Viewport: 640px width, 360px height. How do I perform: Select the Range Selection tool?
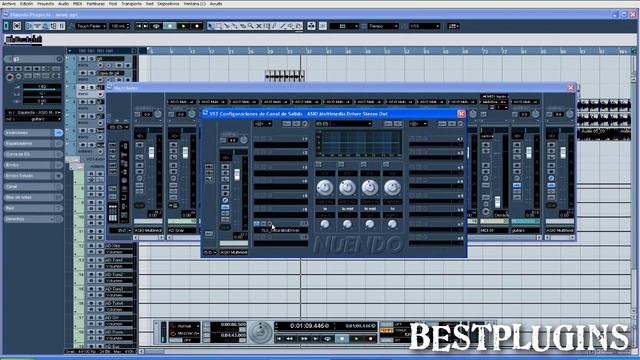click(x=219, y=26)
